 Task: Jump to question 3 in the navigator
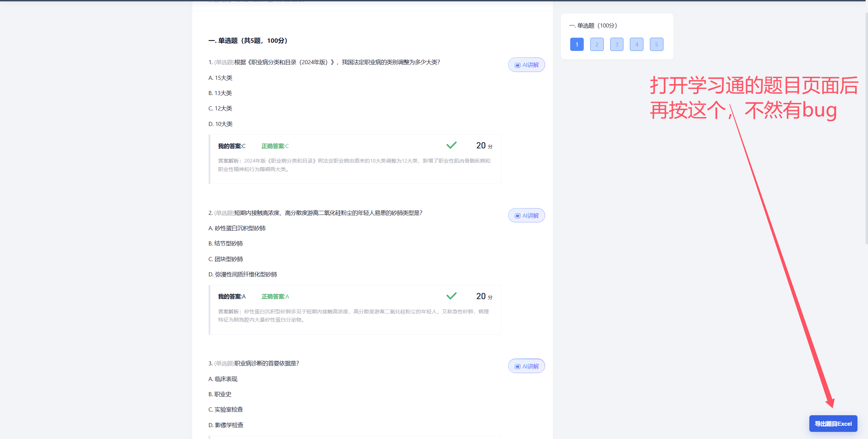click(x=617, y=44)
